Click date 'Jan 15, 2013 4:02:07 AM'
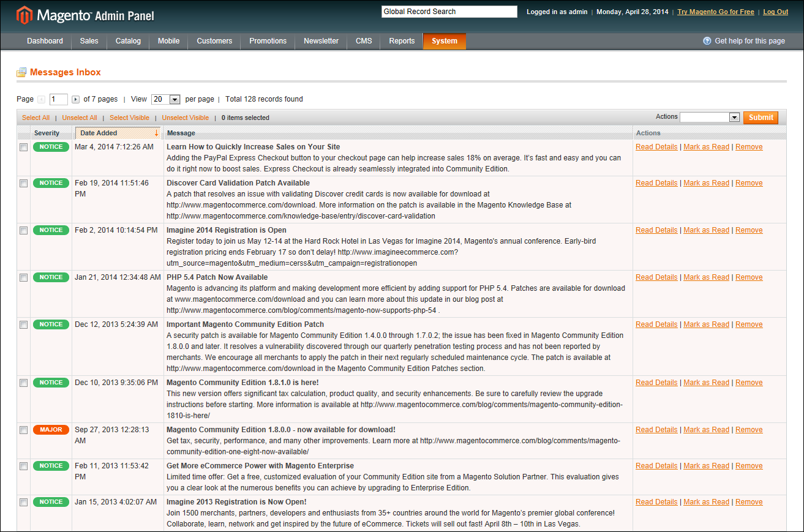This screenshot has height=532, width=804. click(116, 502)
